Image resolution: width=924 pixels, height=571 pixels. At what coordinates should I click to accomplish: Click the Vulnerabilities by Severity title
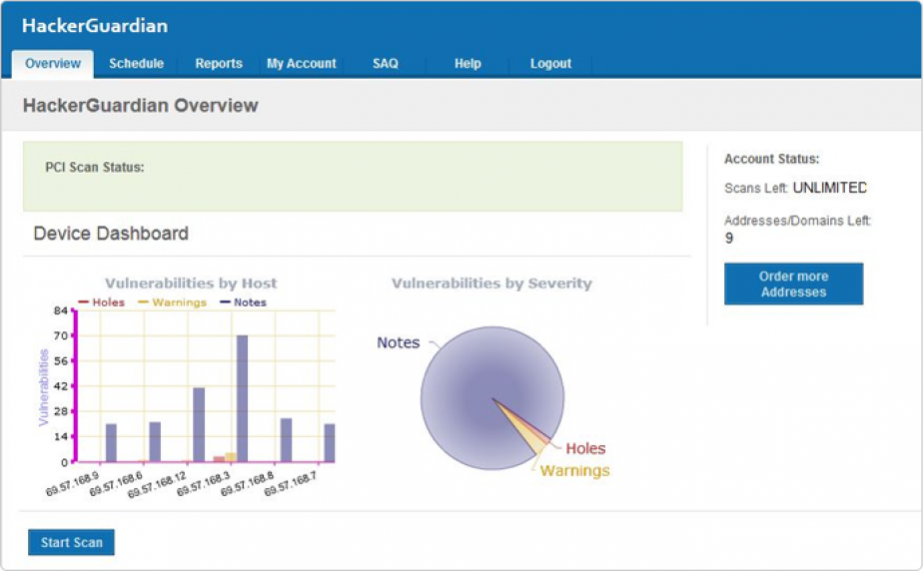(x=491, y=284)
